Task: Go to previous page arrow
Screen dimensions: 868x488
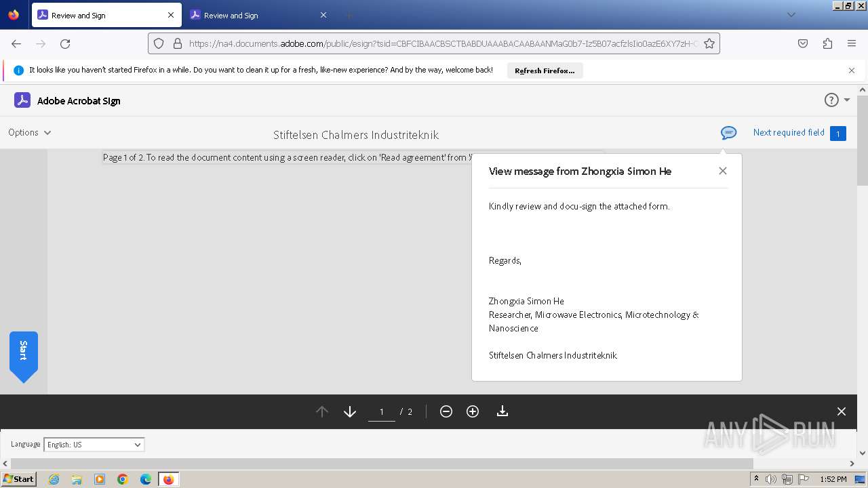Action: [x=322, y=411]
